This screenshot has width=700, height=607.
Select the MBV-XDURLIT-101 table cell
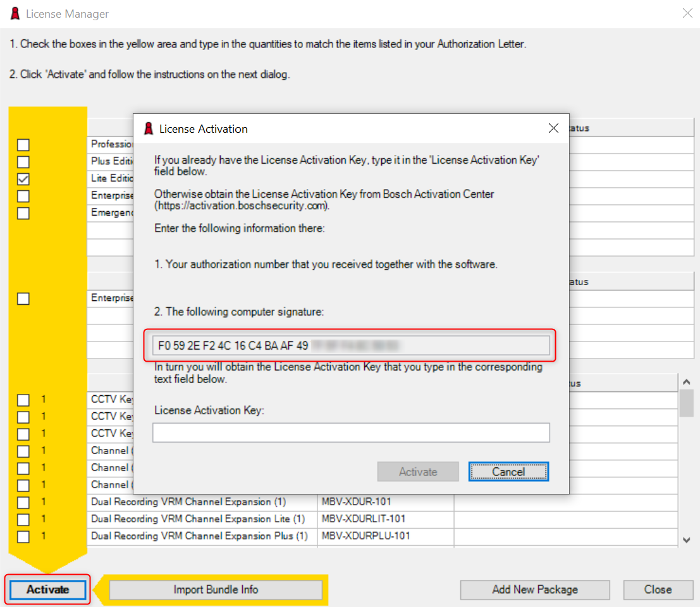click(385, 519)
